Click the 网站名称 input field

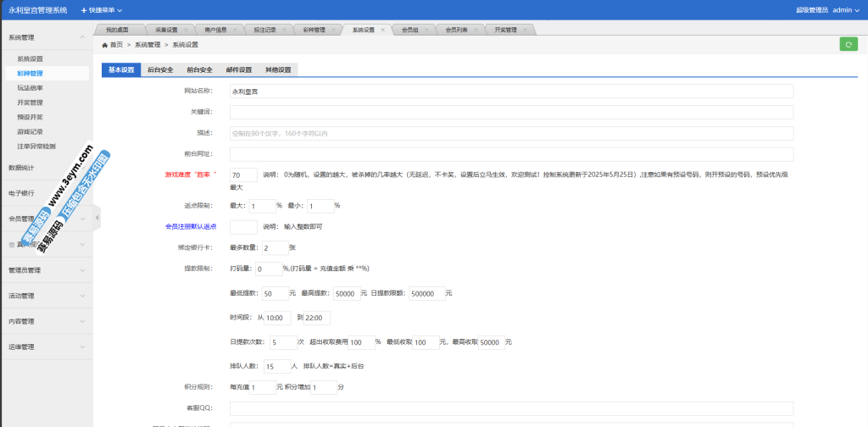[511, 91]
